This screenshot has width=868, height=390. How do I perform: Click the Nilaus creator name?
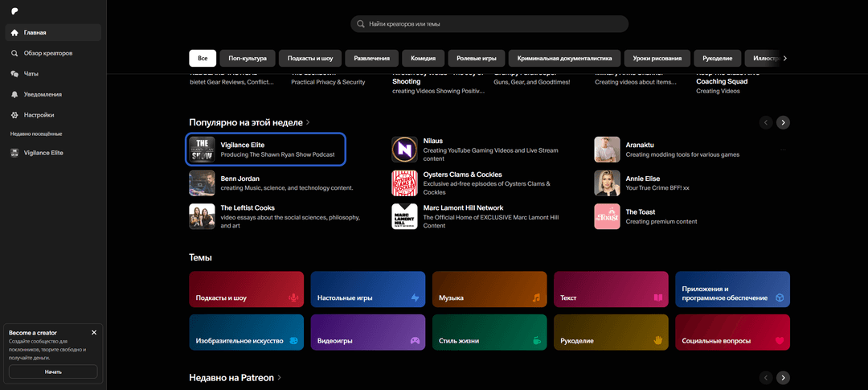tap(433, 141)
